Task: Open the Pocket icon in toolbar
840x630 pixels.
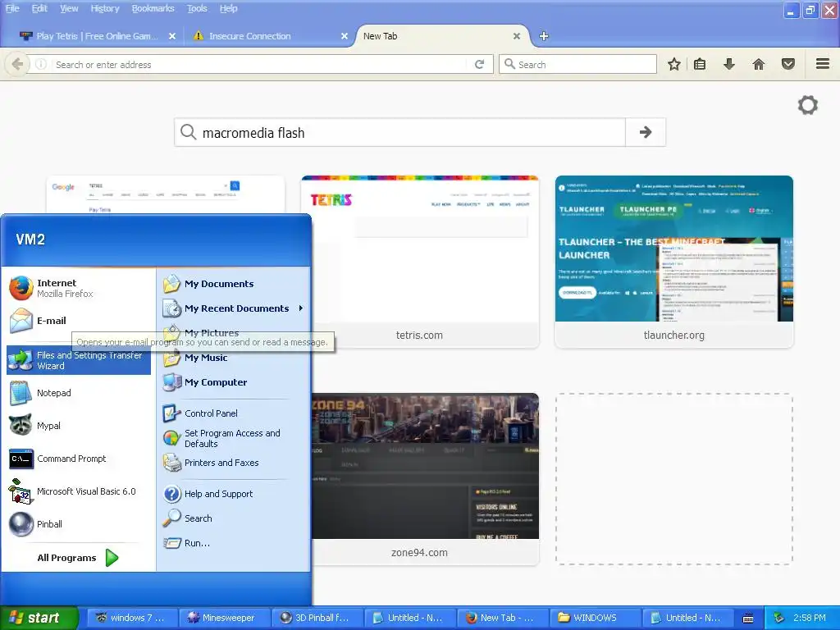Action: click(x=788, y=64)
